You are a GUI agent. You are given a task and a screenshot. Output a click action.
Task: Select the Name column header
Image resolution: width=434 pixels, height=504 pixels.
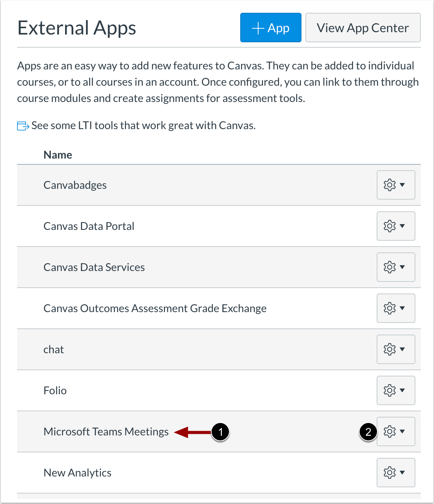(57, 154)
